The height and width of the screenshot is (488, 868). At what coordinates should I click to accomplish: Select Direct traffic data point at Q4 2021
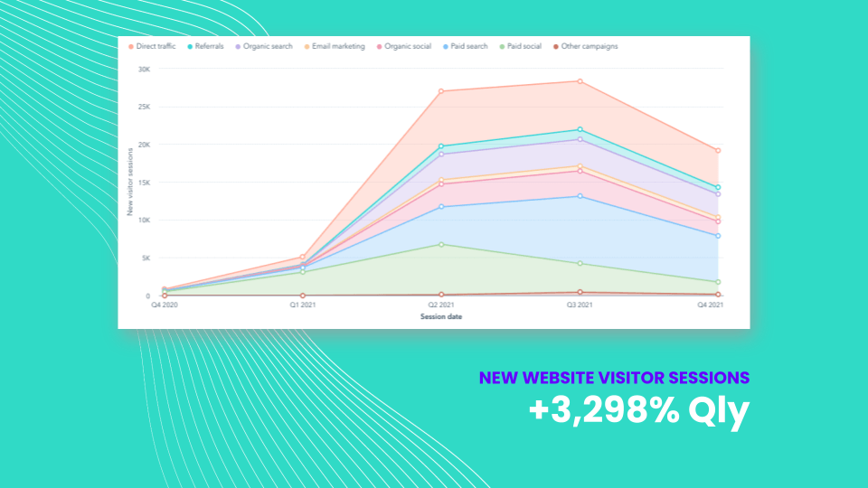coord(719,150)
